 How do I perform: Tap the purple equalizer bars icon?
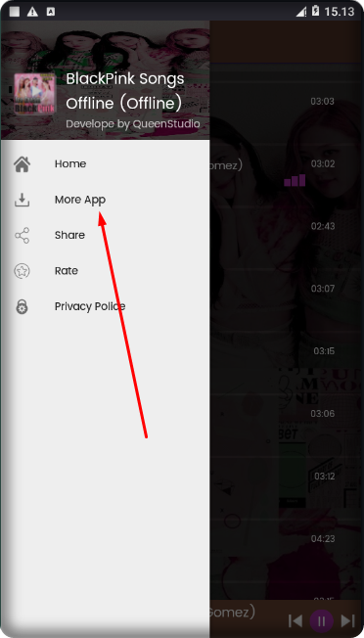pos(295,181)
